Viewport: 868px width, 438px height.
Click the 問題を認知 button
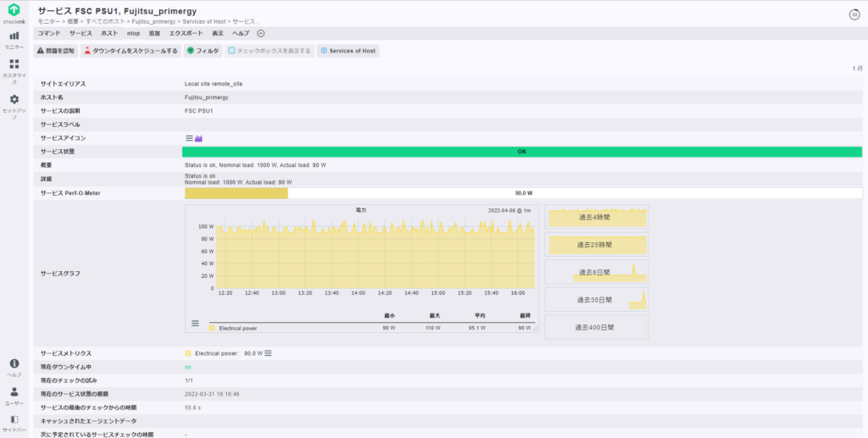(56, 51)
